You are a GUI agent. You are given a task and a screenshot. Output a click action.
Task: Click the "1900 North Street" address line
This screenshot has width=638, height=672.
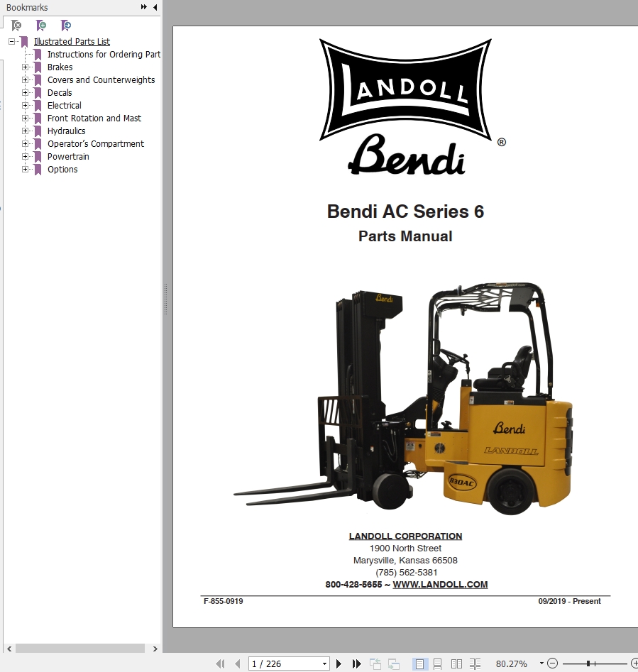pyautogui.click(x=405, y=548)
